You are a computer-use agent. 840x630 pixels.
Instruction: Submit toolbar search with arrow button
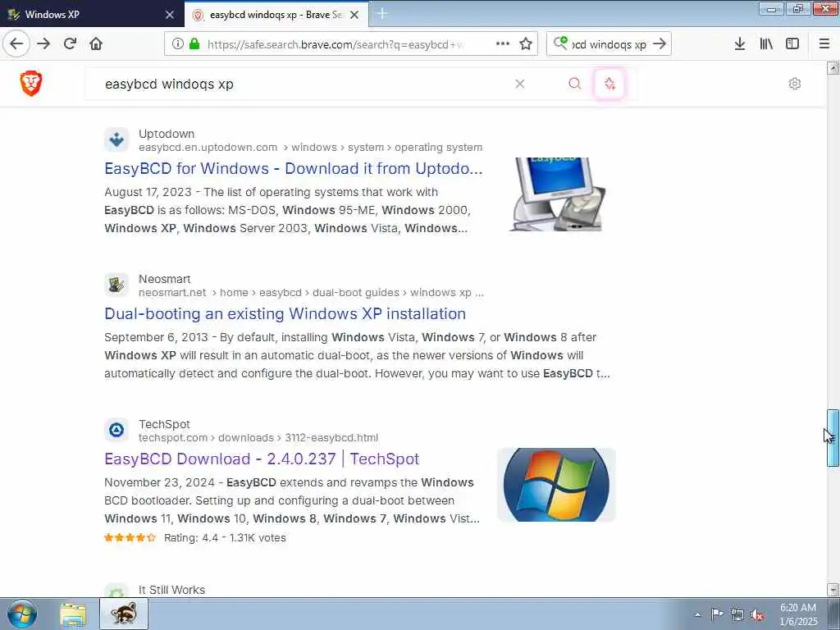(660, 44)
